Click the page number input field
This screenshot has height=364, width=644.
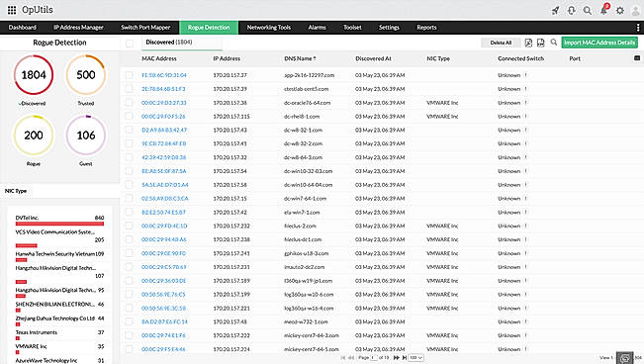coord(374,358)
